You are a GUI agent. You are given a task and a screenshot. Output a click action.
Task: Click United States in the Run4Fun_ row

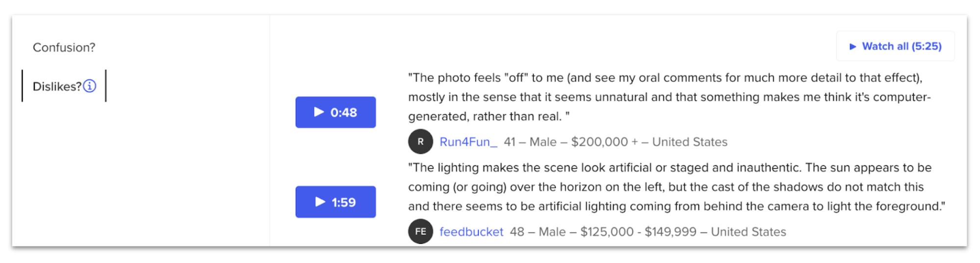[x=690, y=142]
